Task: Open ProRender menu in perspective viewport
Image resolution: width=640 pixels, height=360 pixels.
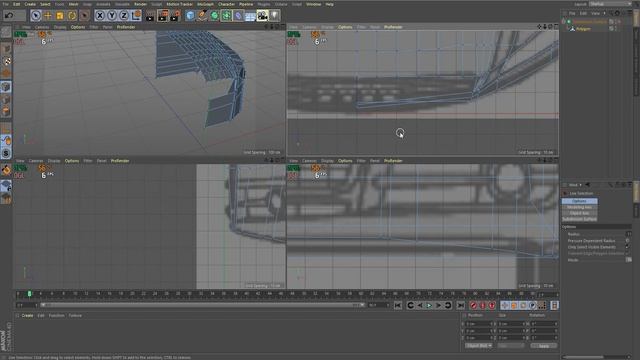Action: 126,27
